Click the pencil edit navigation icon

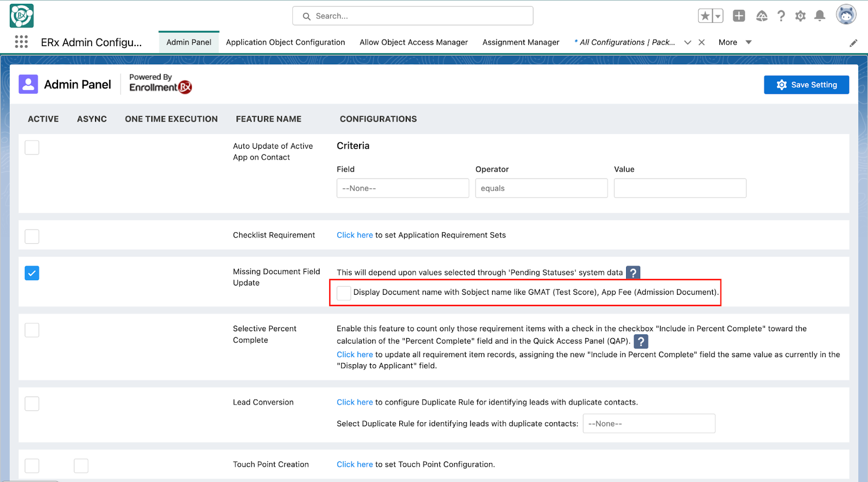tap(853, 43)
